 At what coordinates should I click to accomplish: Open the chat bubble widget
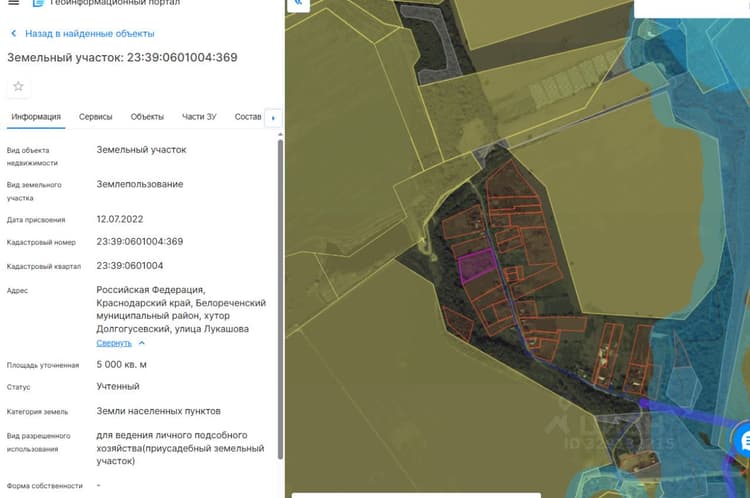click(744, 441)
